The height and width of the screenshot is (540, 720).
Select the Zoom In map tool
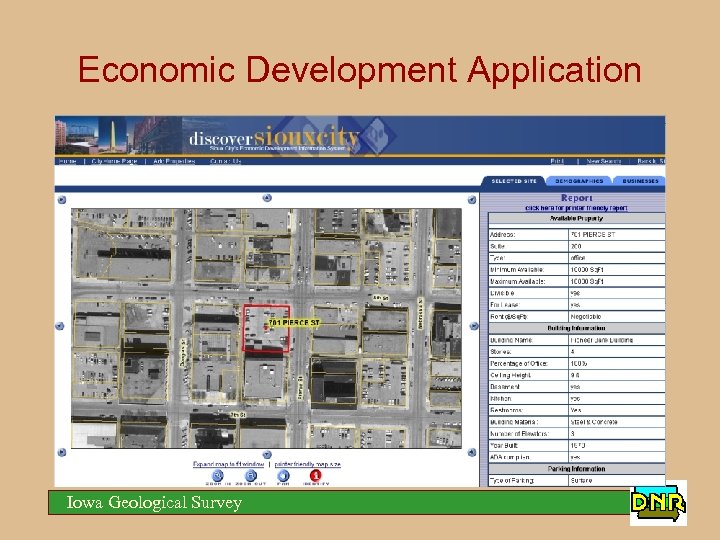[x=218, y=476]
